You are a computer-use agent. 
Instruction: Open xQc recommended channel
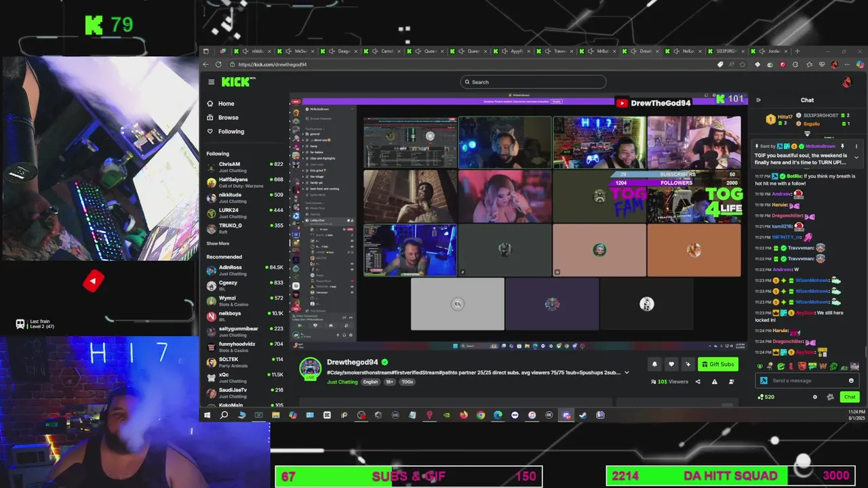point(245,378)
